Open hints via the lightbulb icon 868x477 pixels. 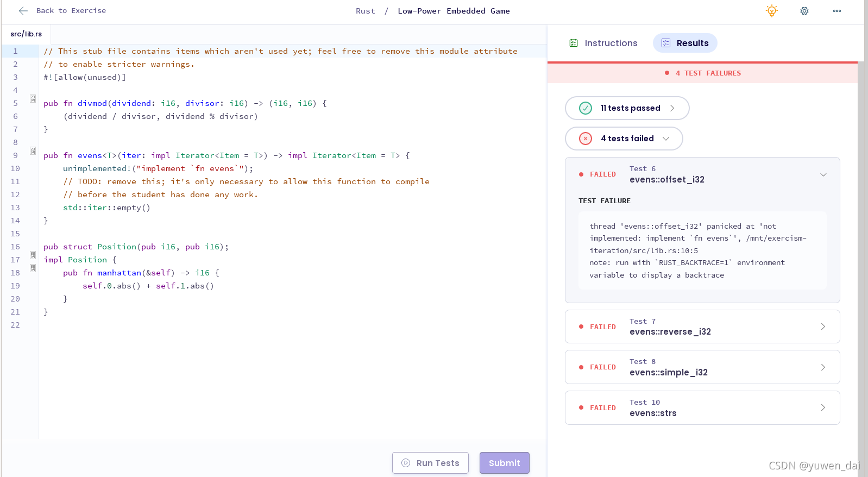[772, 11]
